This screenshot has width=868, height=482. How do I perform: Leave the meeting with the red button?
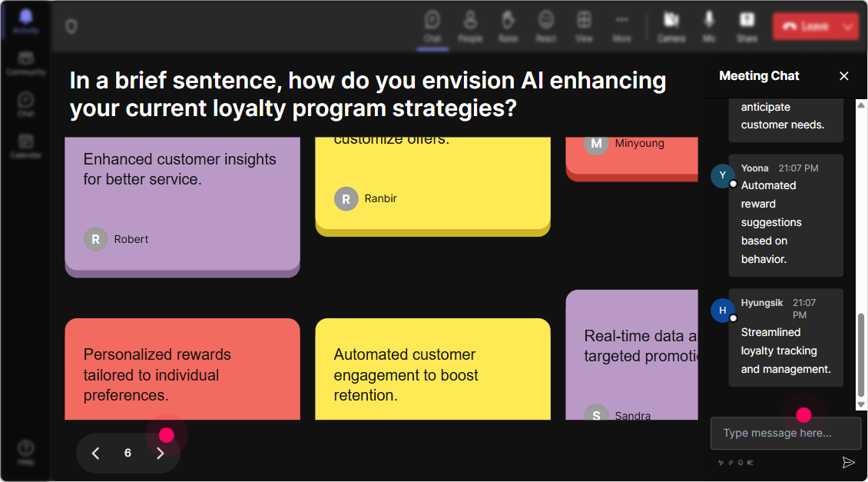coord(806,27)
